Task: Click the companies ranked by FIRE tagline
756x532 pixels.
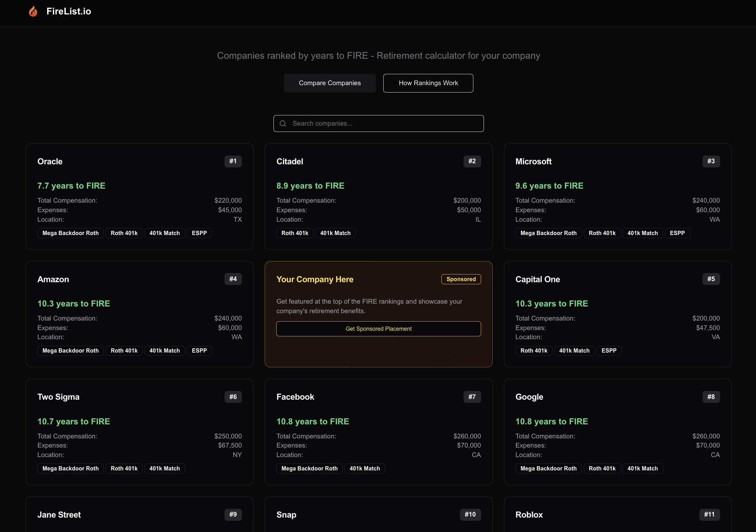Action: [378, 56]
